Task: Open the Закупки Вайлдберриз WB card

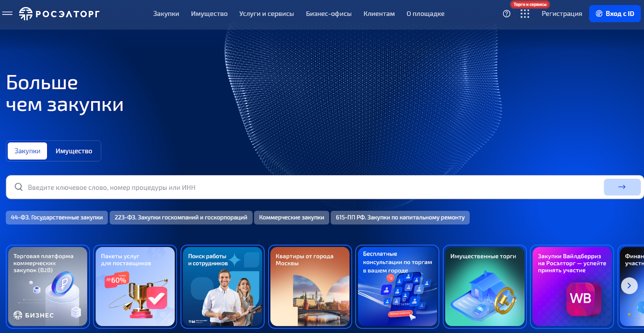Action: 572,286
